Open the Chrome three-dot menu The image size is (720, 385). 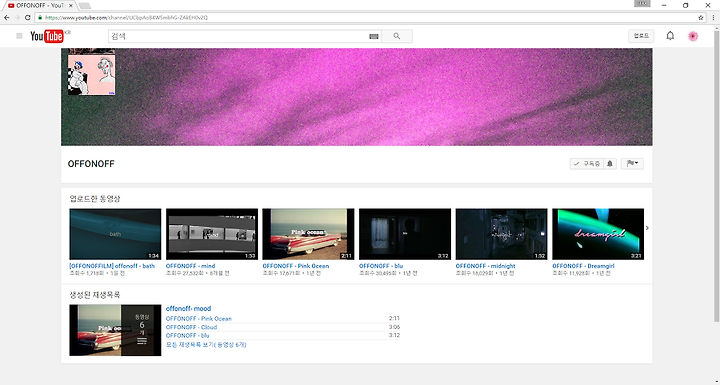714,17
